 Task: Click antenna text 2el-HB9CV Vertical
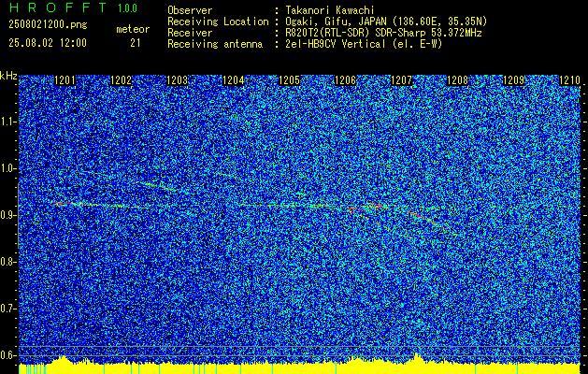[x=336, y=44]
